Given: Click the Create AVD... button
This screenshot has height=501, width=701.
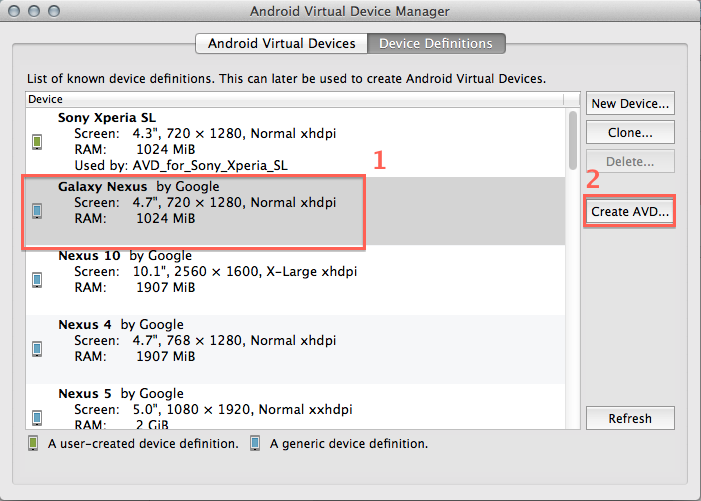Looking at the screenshot, I should (x=630, y=211).
